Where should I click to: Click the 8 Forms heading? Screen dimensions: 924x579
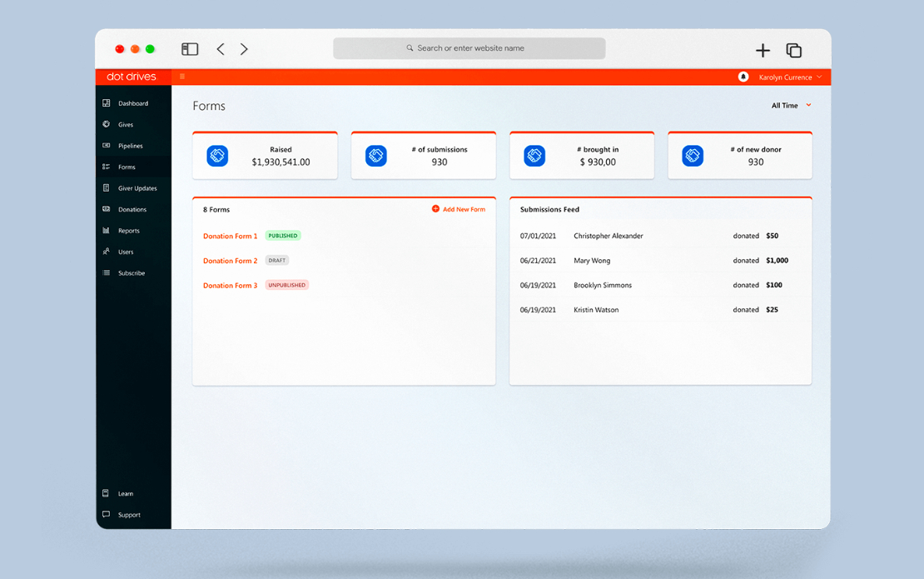click(216, 209)
